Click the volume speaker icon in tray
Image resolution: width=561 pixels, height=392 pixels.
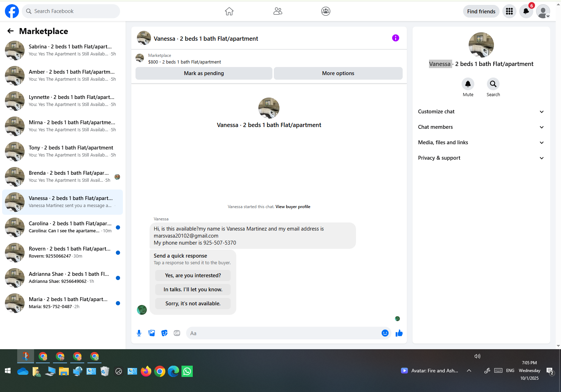click(477, 356)
